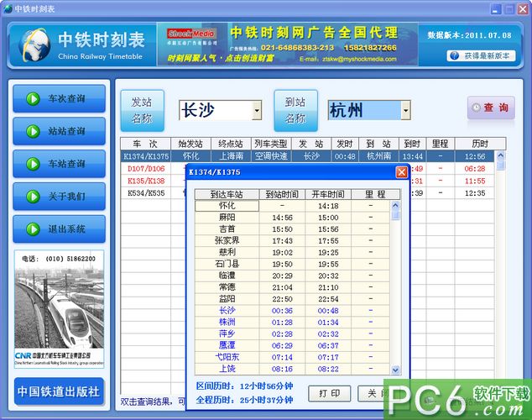Image resolution: width=532 pixels, height=420 pixels.
Task: Click popup stop list scroll up arrow
Action: coord(395,206)
